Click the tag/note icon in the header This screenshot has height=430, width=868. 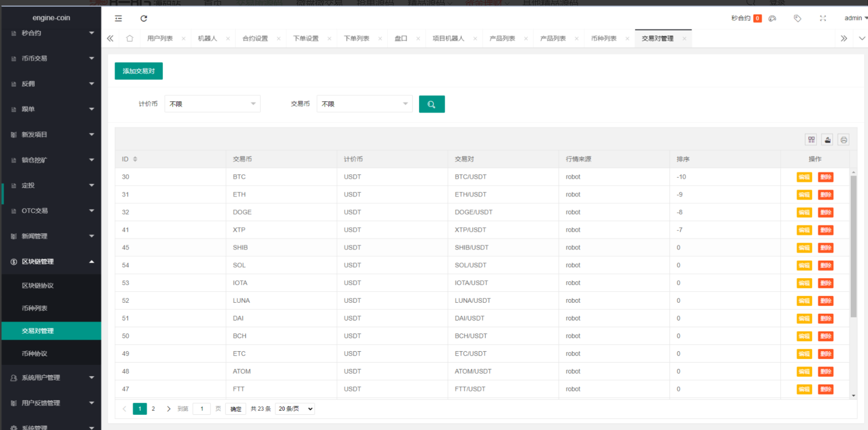797,18
